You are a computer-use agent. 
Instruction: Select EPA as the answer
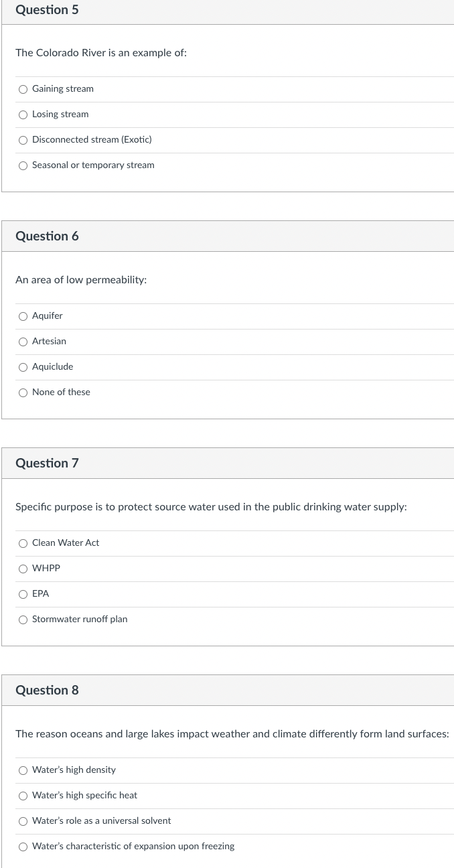point(23,594)
